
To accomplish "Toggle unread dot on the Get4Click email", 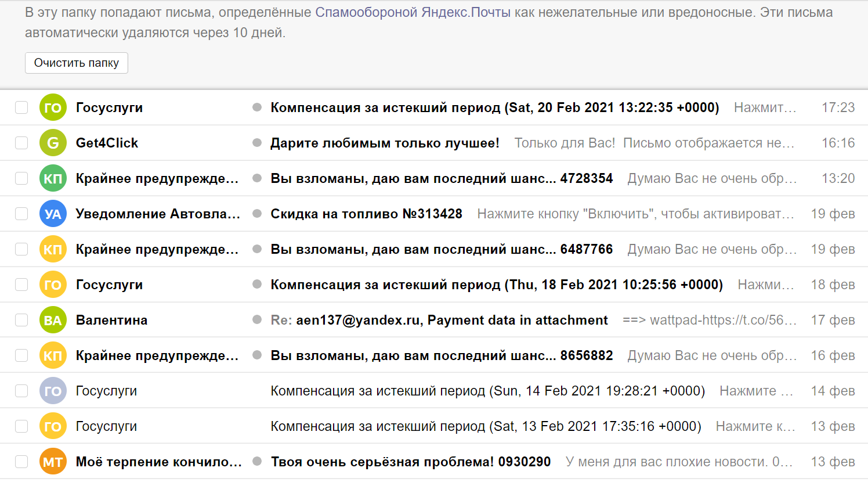I will pos(257,143).
